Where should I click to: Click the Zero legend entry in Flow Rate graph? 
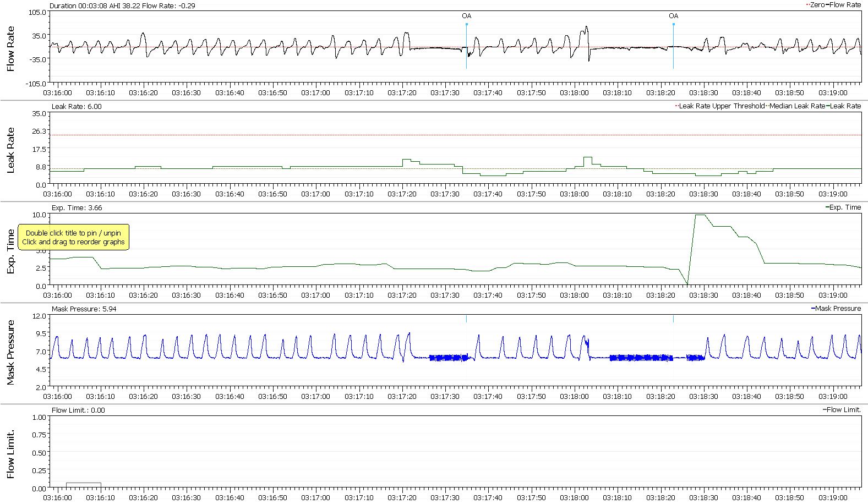pyautogui.click(x=817, y=5)
